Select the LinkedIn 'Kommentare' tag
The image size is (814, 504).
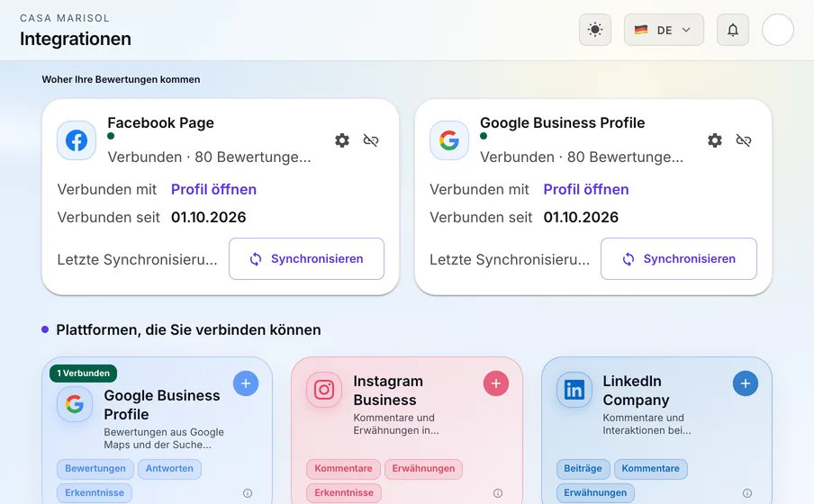point(650,469)
